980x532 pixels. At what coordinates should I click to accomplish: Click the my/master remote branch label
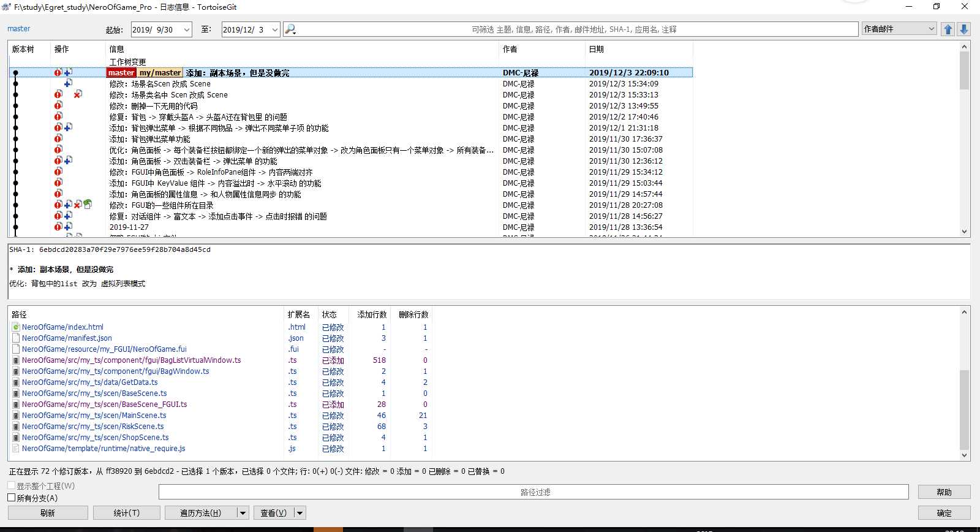pos(160,73)
